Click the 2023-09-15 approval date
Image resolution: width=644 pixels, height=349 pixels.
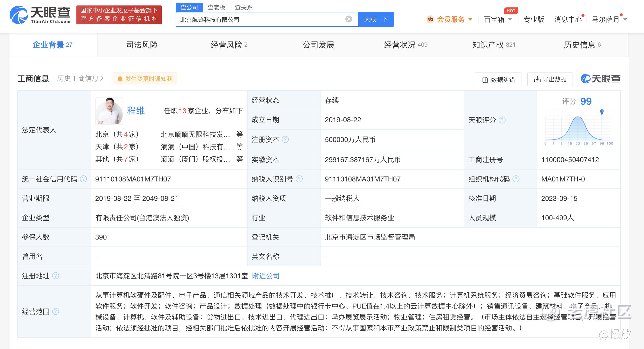[x=559, y=198]
